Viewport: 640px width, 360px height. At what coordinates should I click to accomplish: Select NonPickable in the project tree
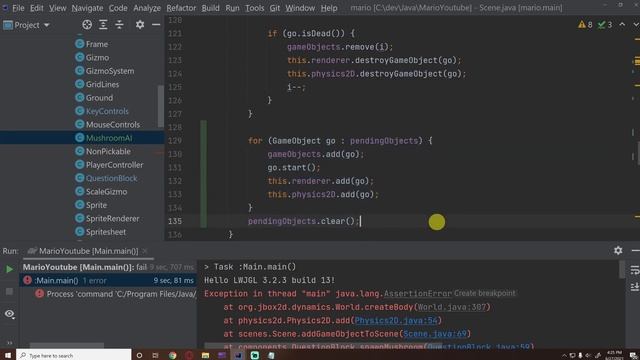108,151
